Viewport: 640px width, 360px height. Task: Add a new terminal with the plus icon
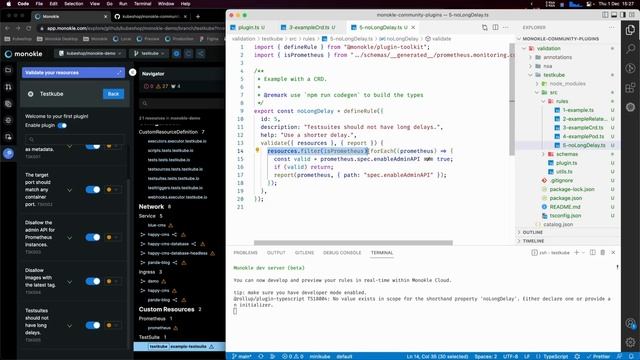576,252
